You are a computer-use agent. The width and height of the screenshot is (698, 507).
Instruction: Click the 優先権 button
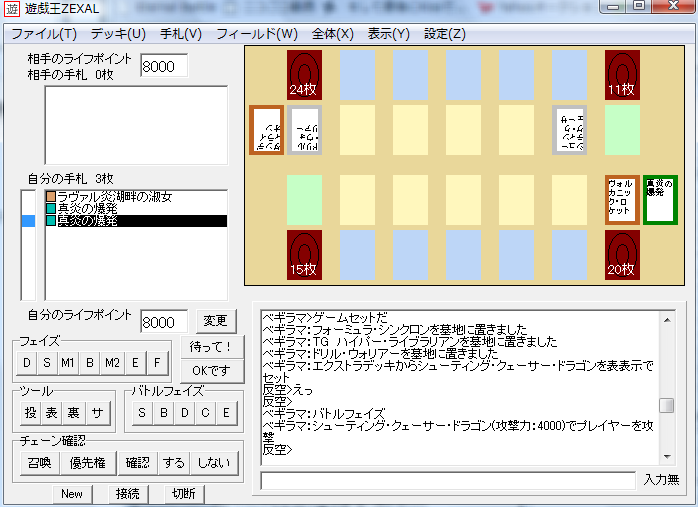pos(88,463)
